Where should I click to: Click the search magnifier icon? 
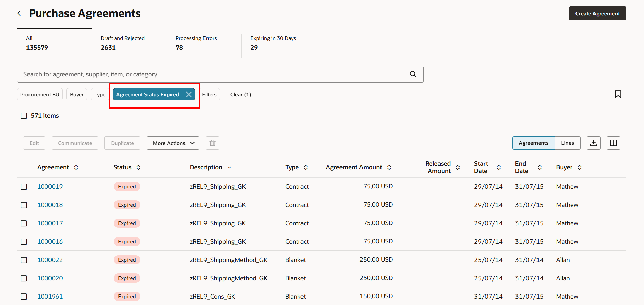pos(413,74)
